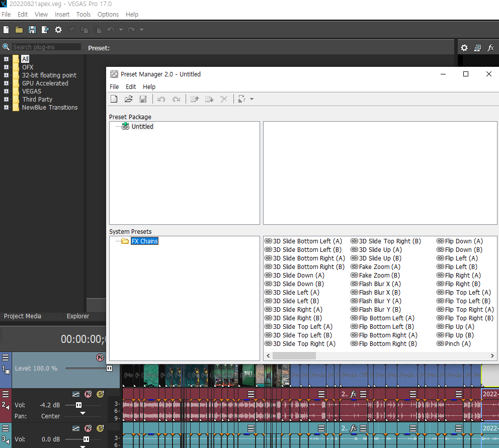499x448 pixels.
Task: Click Undo arrow in VEGAS toolbar
Action: pyautogui.click(x=111, y=30)
